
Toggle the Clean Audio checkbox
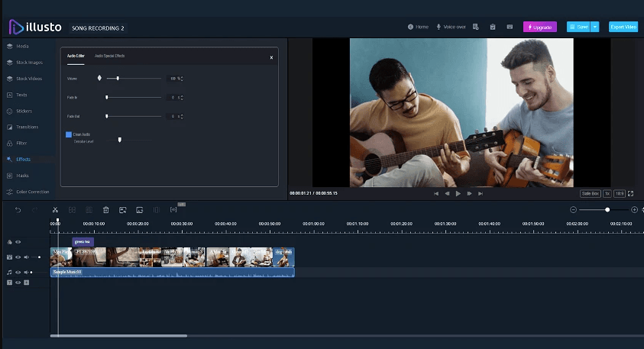[x=69, y=134]
